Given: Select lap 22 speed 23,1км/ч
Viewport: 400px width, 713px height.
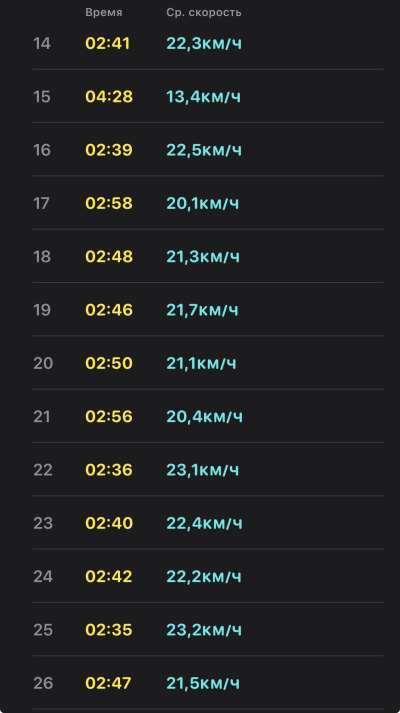Looking at the screenshot, I should (203, 470).
